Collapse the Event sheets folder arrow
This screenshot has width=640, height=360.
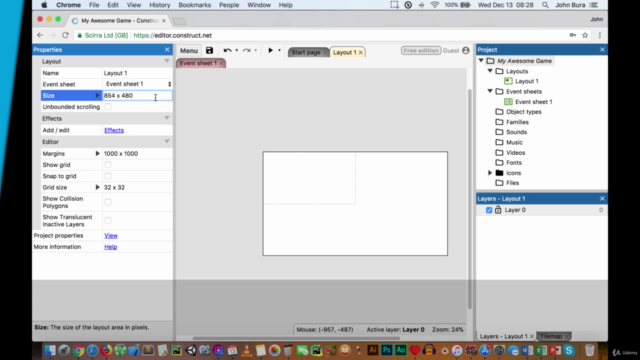coord(490,91)
